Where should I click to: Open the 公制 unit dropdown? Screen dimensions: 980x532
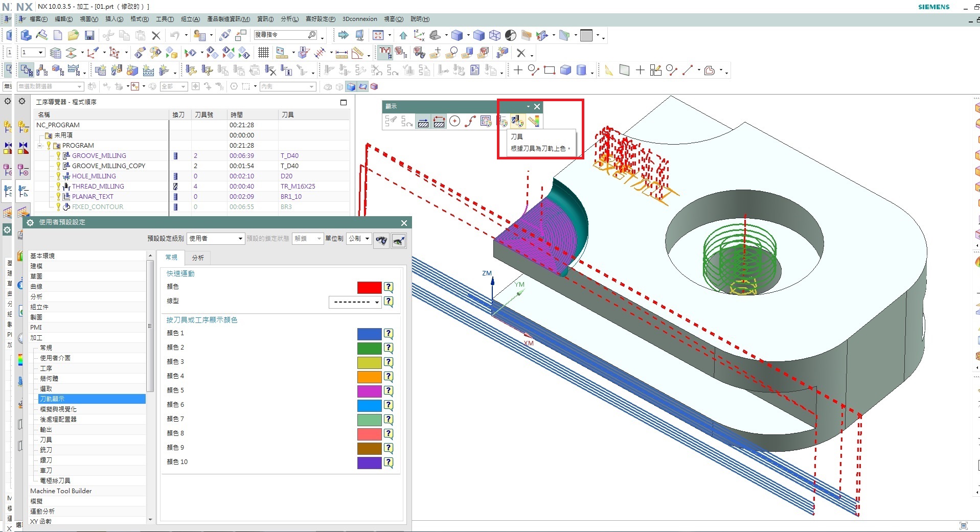pyautogui.click(x=359, y=239)
